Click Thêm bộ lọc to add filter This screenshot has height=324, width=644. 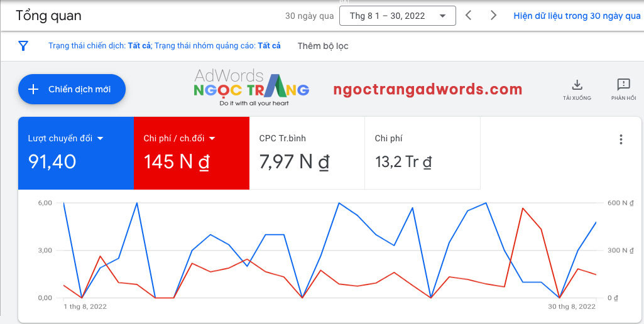(x=323, y=46)
